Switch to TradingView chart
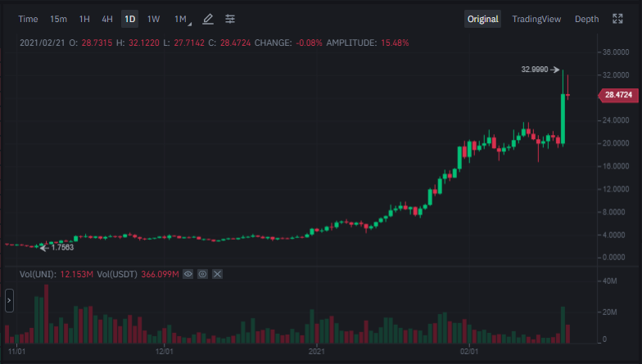The image size is (642, 364). (x=536, y=20)
